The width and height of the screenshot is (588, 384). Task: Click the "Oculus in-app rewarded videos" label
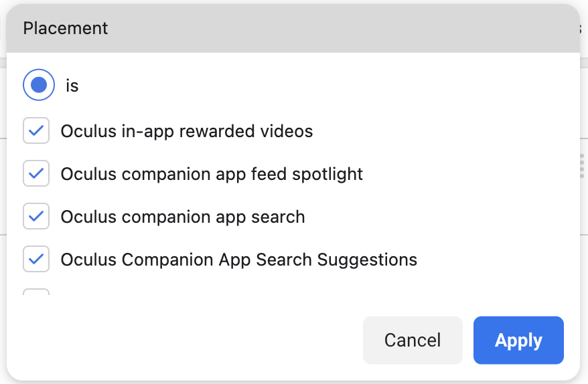pos(187,132)
